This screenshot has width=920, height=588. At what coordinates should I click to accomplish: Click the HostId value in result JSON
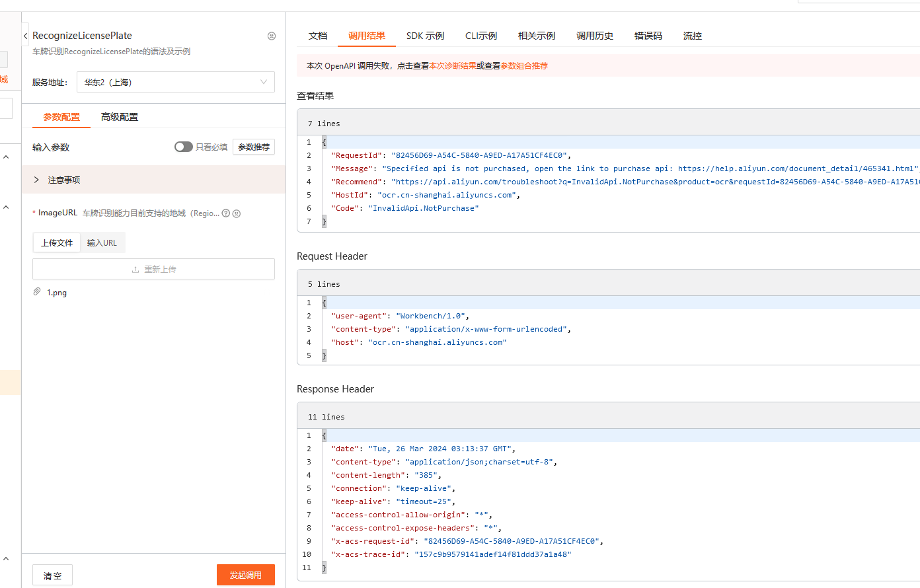(x=448, y=195)
